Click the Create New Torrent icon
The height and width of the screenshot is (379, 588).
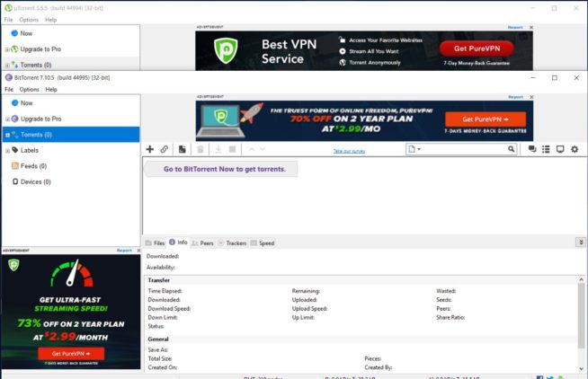pyautogui.click(x=183, y=149)
